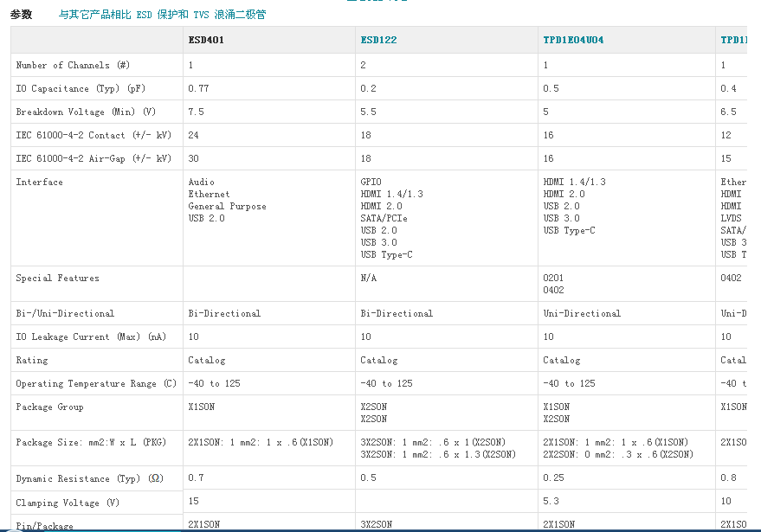The width and height of the screenshot is (761, 532).
Task: Click the Package Group row label
Action: tap(49, 407)
